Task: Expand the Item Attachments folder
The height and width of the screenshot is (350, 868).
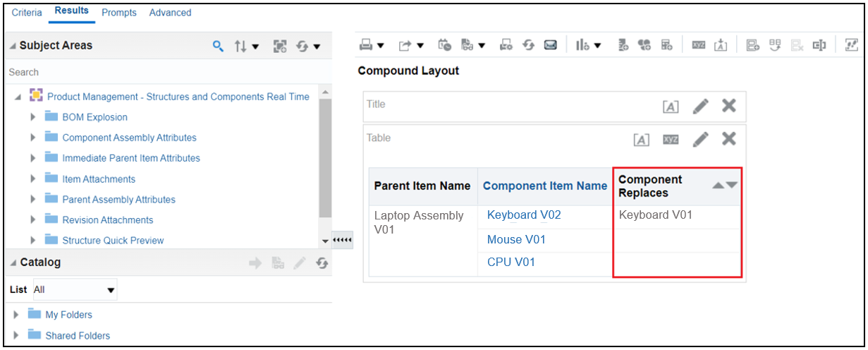Action: [x=33, y=179]
